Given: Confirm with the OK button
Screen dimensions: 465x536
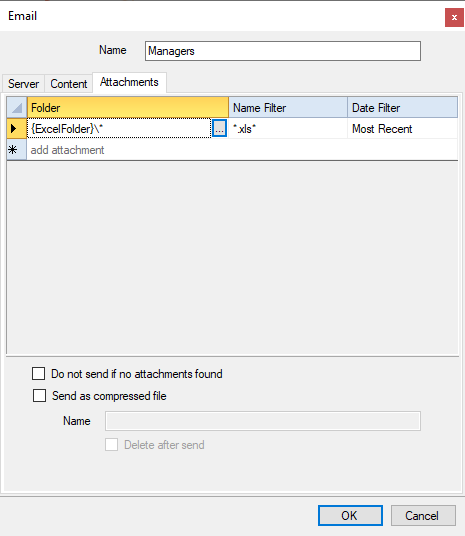Looking at the screenshot, I should 350,515.
